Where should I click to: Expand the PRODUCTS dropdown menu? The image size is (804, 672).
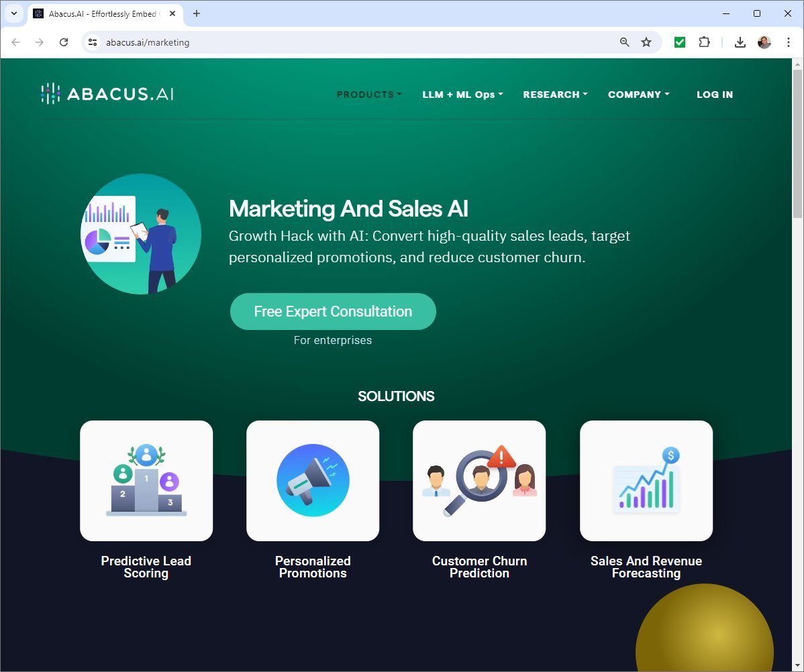coord(369,95)
